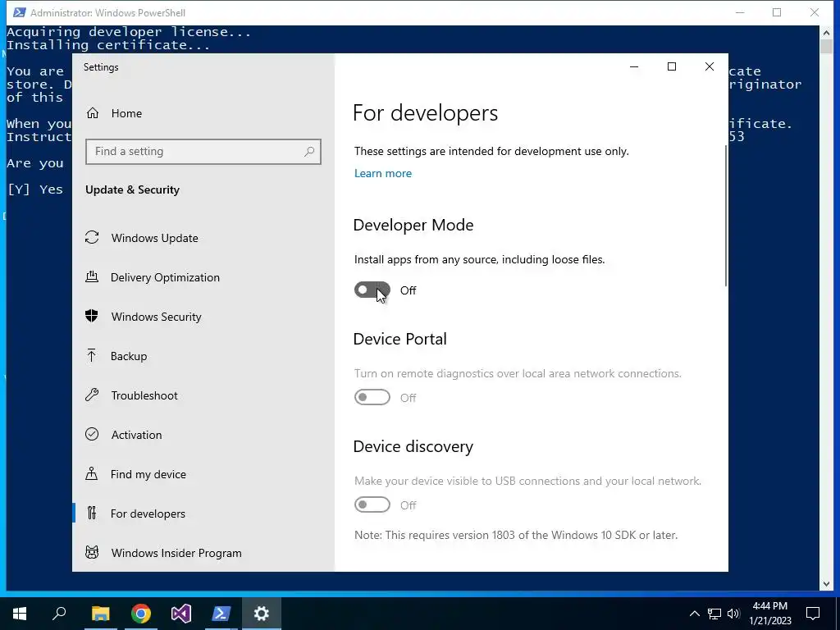Viewport: 840px width, 630px height.
Task: Maximize the Settings window
Action: (672, 66)
